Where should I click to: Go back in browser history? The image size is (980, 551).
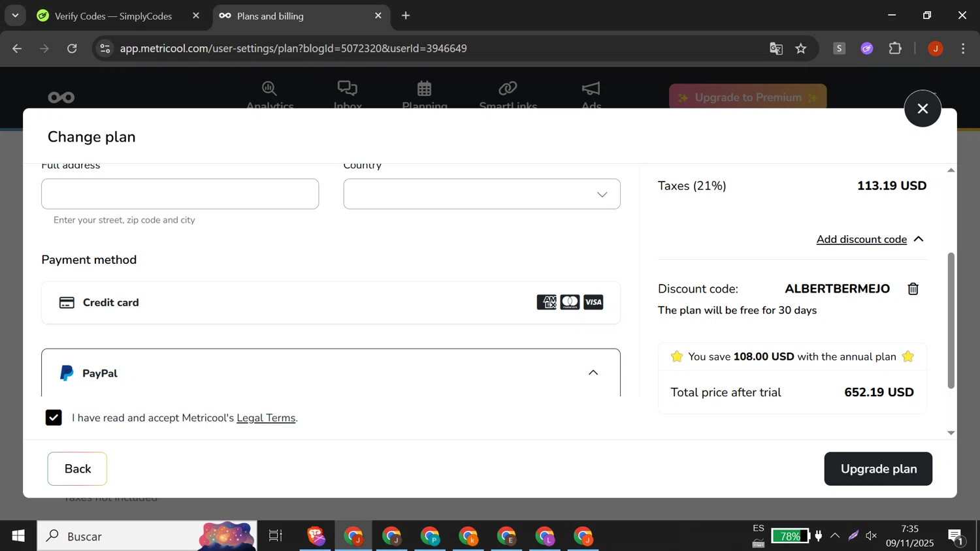[x=18, y=48]
